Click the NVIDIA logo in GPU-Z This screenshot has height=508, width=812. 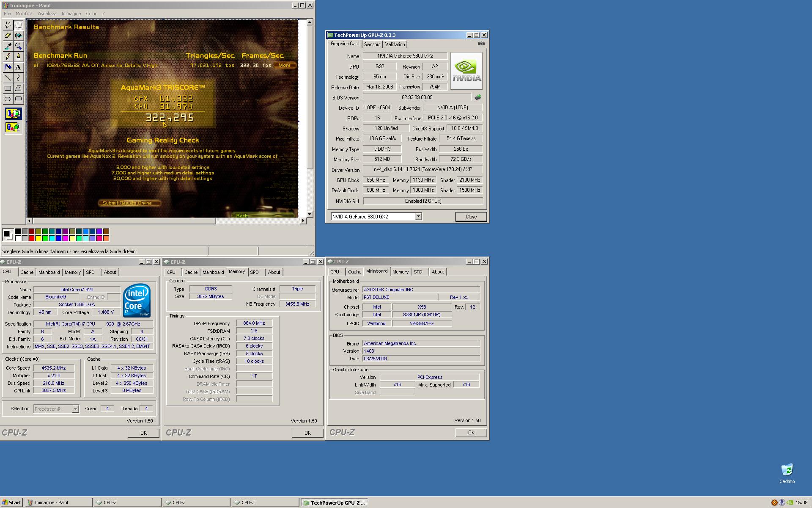point(466,71)
